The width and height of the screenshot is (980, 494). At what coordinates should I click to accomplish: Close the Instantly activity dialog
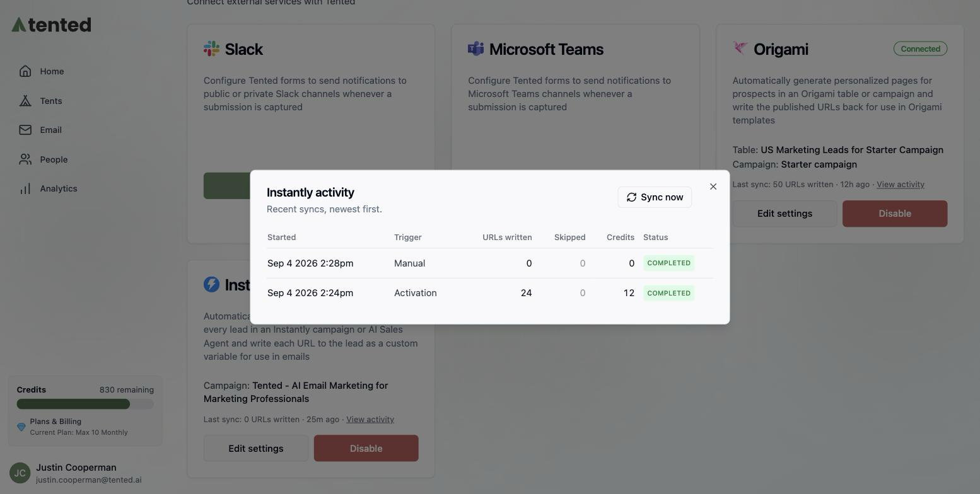pyautogui.click(x=713, y=187)
